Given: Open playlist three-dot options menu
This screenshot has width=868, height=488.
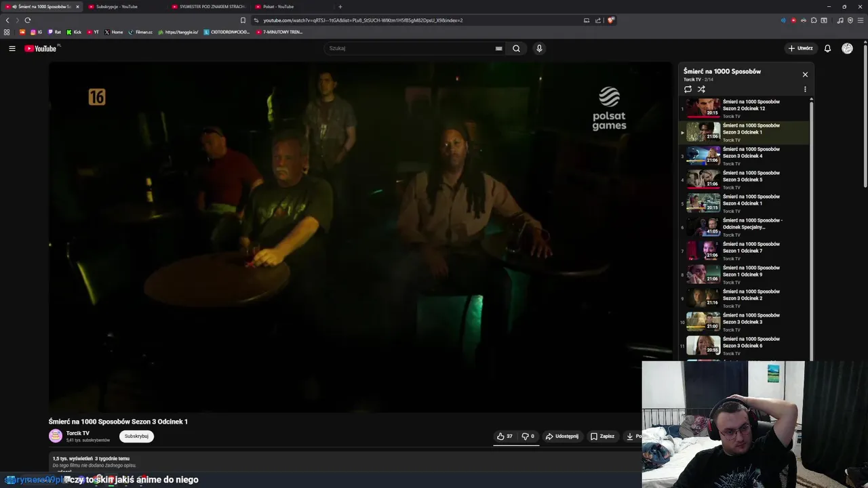Looking at the screenshot, I should (805, 89).
